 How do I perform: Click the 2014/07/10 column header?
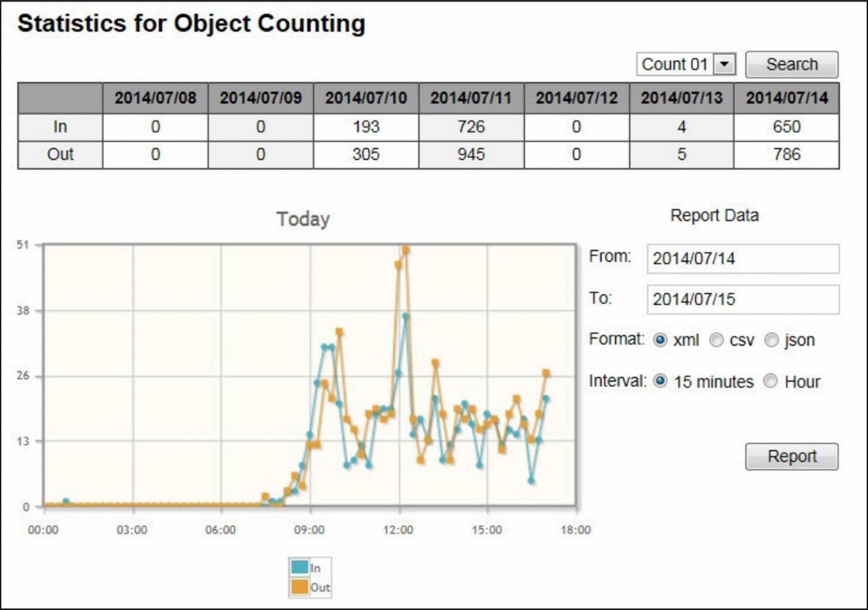(x=366, y=98)
